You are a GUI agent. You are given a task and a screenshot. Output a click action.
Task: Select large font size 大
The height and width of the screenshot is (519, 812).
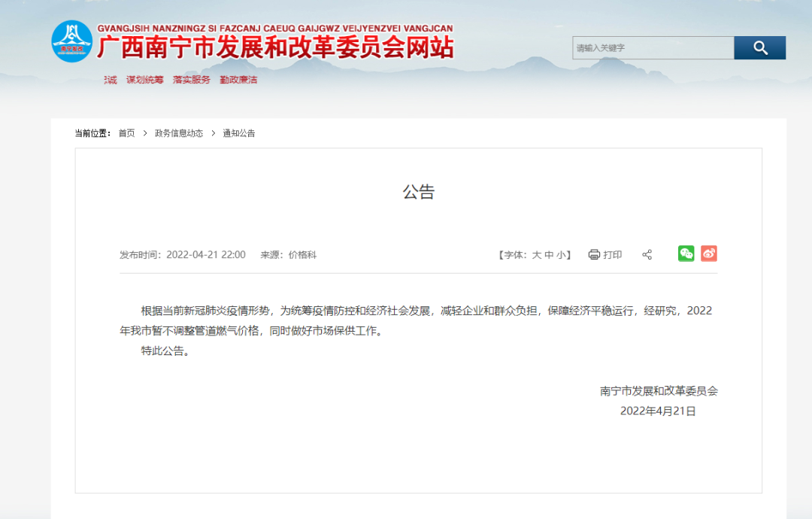pos(537,254)
